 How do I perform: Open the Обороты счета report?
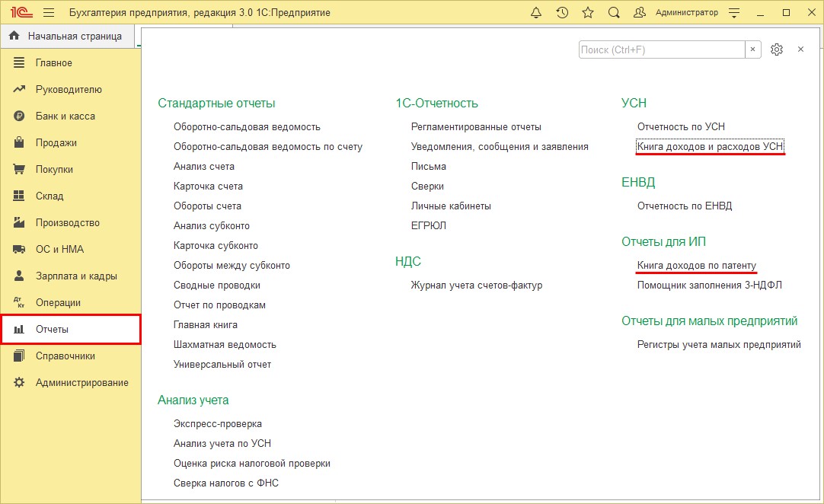tap(208, 206)
